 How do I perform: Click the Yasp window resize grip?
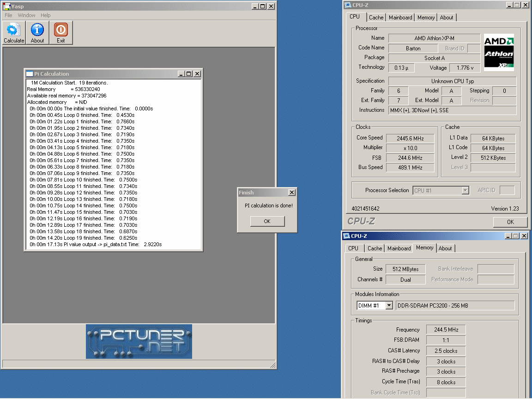point(273,365)
